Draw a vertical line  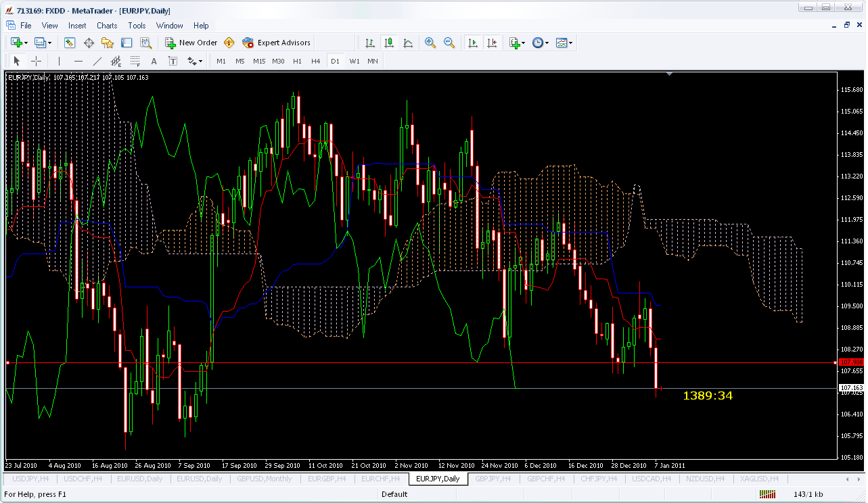pos(60,61)
